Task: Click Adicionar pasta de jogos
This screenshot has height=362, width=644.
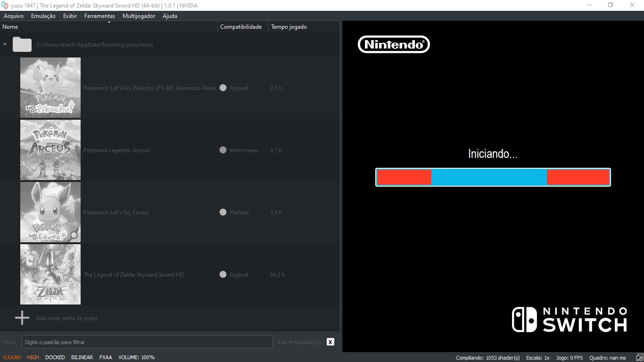Action: [x=67, y=318]
